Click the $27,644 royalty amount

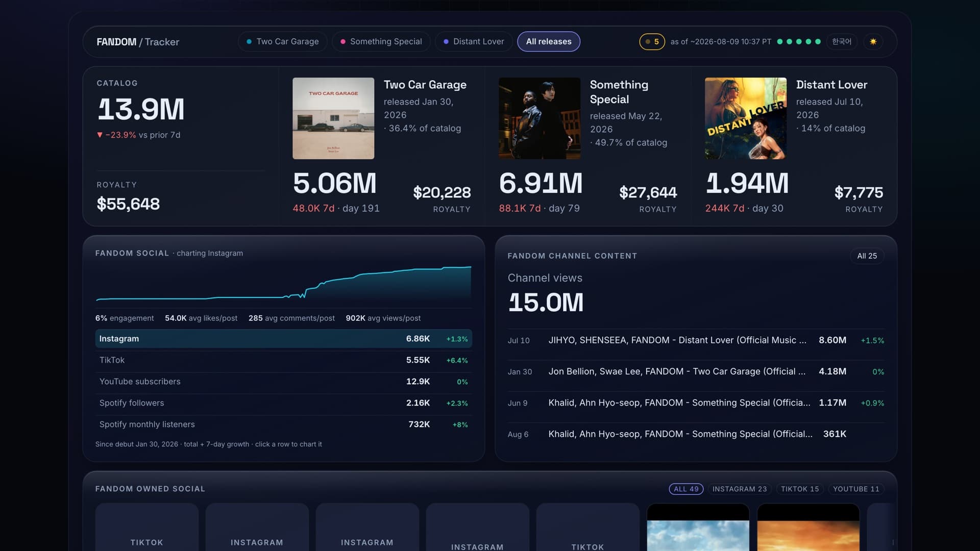tap(648, 192)
